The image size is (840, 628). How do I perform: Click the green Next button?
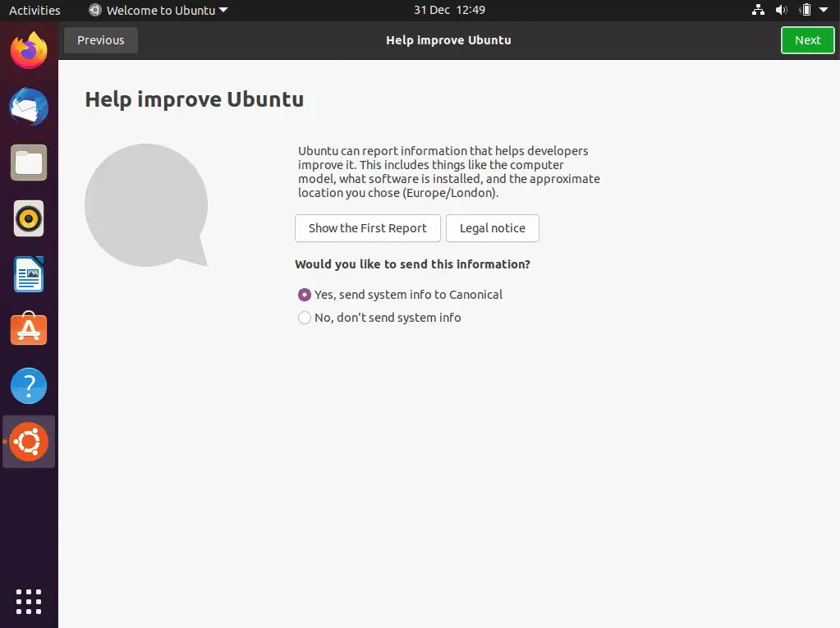click(807, 40)
